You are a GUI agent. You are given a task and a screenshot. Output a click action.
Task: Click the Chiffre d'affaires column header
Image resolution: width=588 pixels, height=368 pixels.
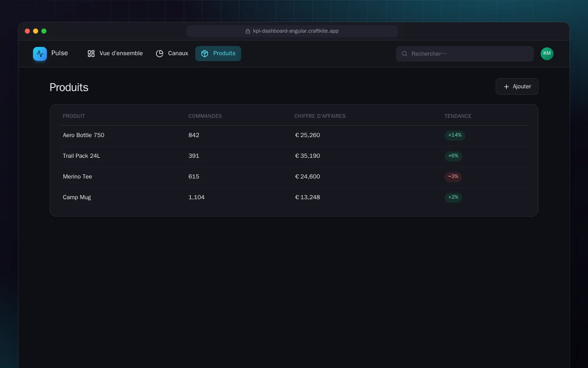coord(320,116)
